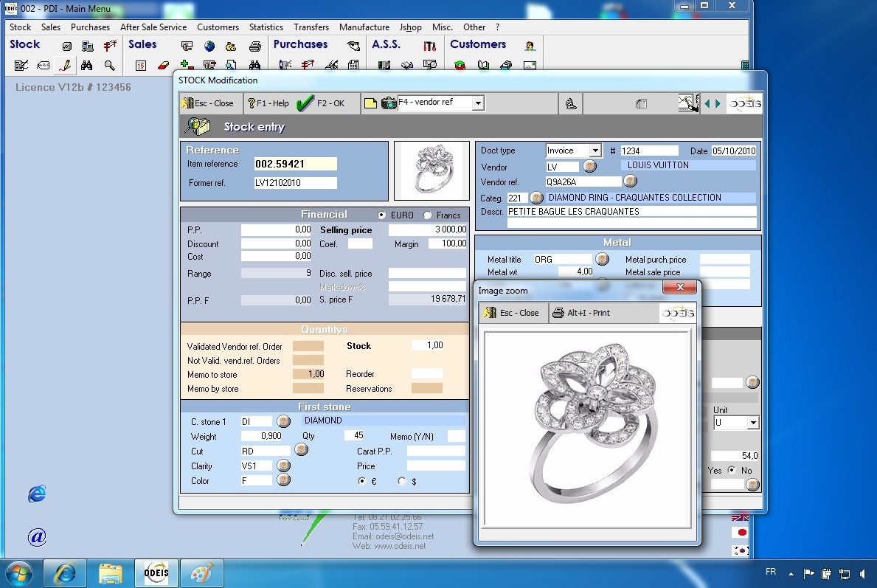Select the Francs currency radio button

428,215
